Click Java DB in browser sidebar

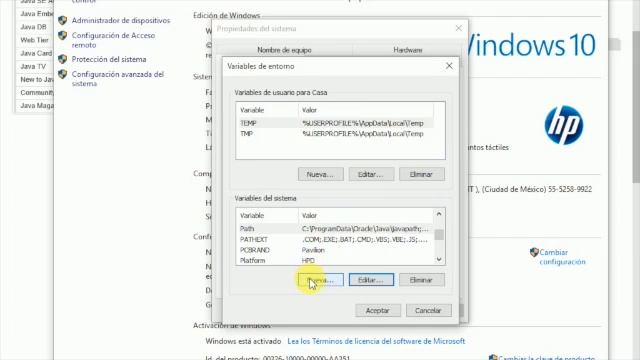click(34, 27)
